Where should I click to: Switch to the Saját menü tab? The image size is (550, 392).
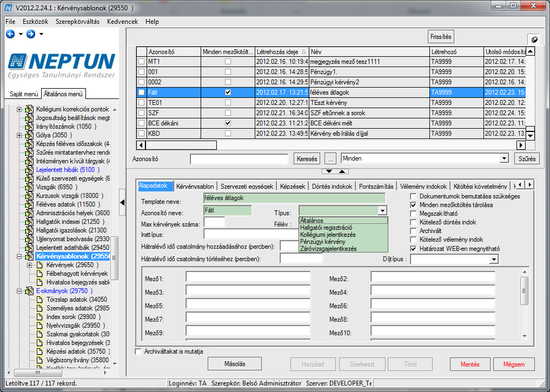pos(23,94)
